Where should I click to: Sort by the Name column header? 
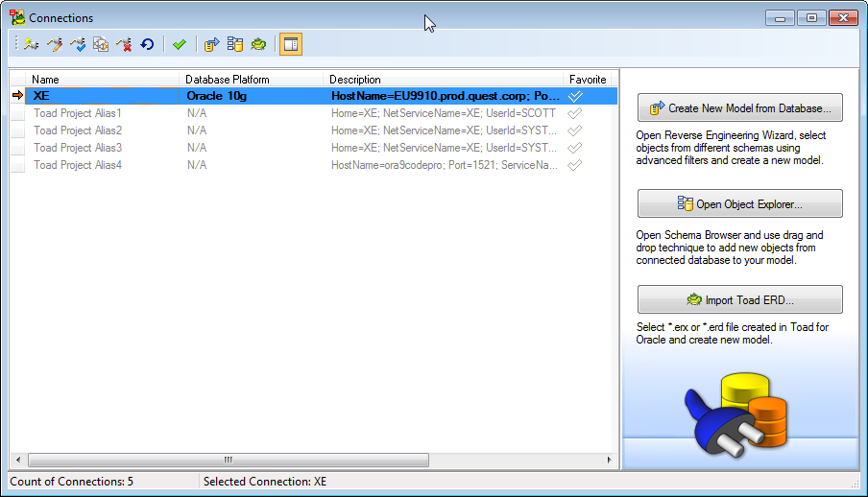(x=103, y=79)
